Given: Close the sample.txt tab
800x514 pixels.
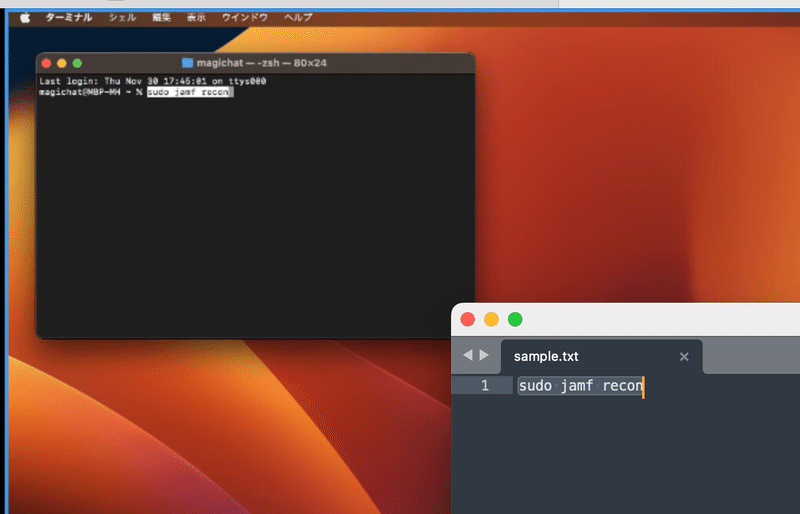Looking at the screenshot, I should 684,357.
